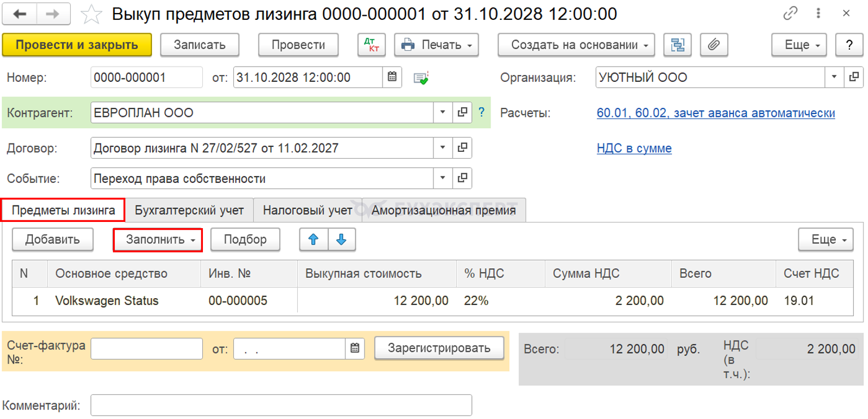This screenshot has width=868, height=419.
Task: Open the Договор card icon
Action: tap(462, 149)
